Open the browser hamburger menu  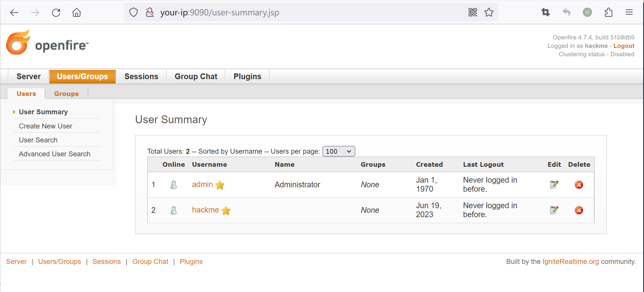pyautogui.click(x=629, y=12)
